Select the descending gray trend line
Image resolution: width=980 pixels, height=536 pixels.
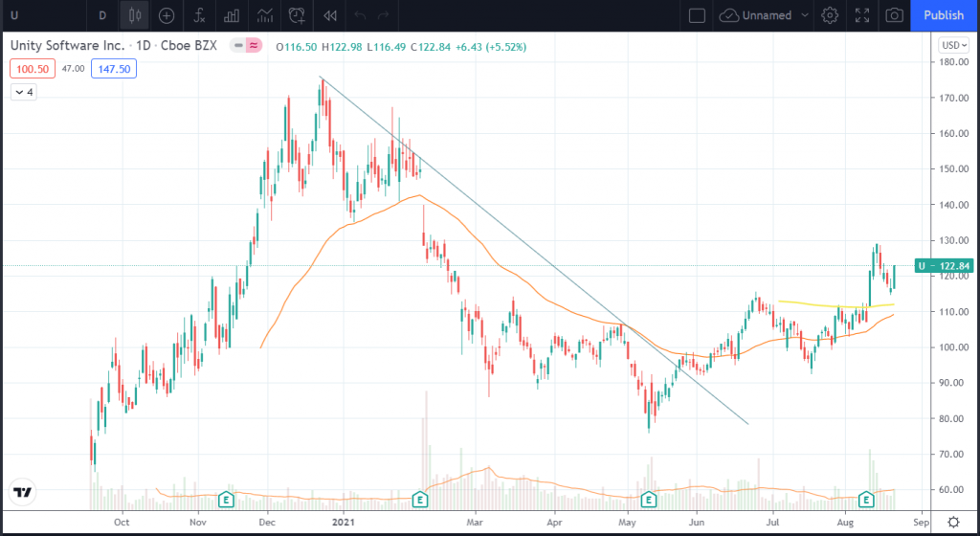point(532,250)
